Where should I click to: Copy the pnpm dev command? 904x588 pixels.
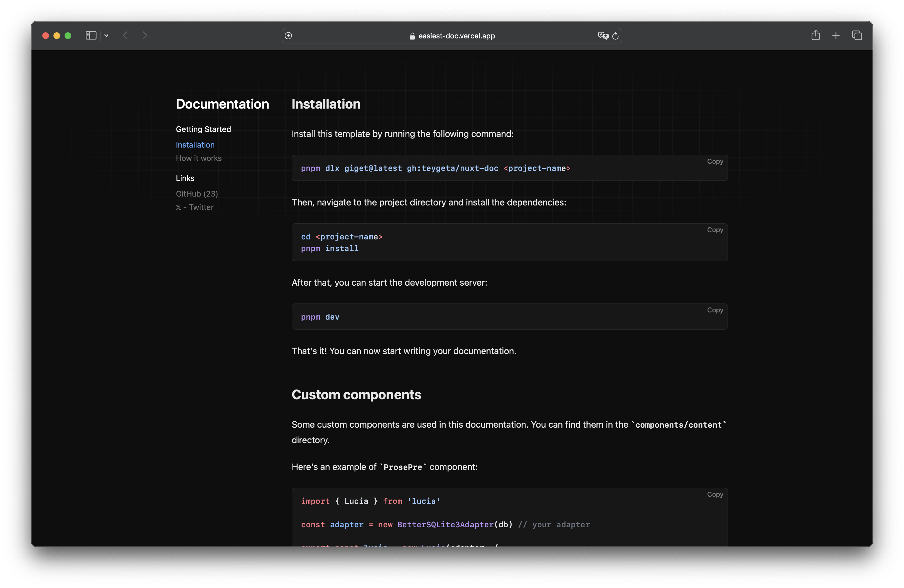pos(715,310)
